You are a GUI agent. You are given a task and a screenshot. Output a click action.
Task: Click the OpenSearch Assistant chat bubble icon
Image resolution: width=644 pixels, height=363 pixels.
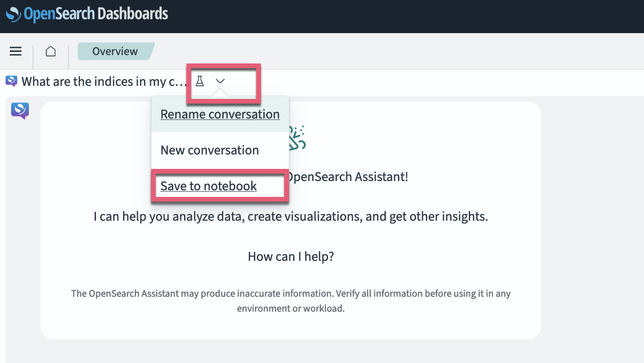pos(10,81)
